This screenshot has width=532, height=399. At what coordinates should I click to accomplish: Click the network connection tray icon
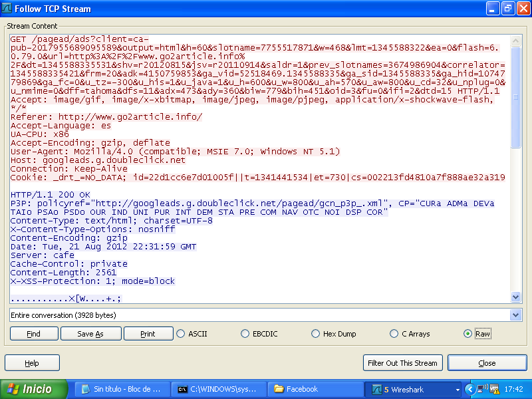(481, 389)
